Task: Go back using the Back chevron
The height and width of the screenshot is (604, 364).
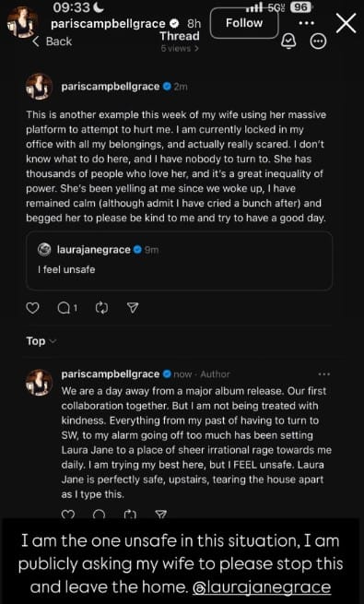Action: click(x=52, y=41)
